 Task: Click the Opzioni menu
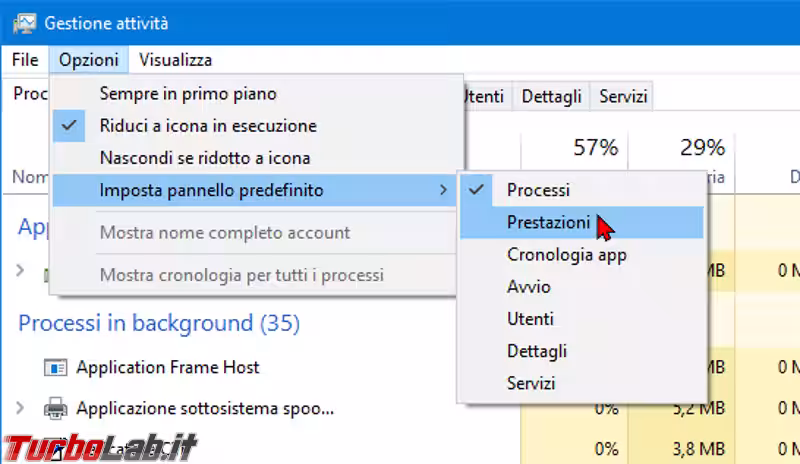tap(88, 61)
